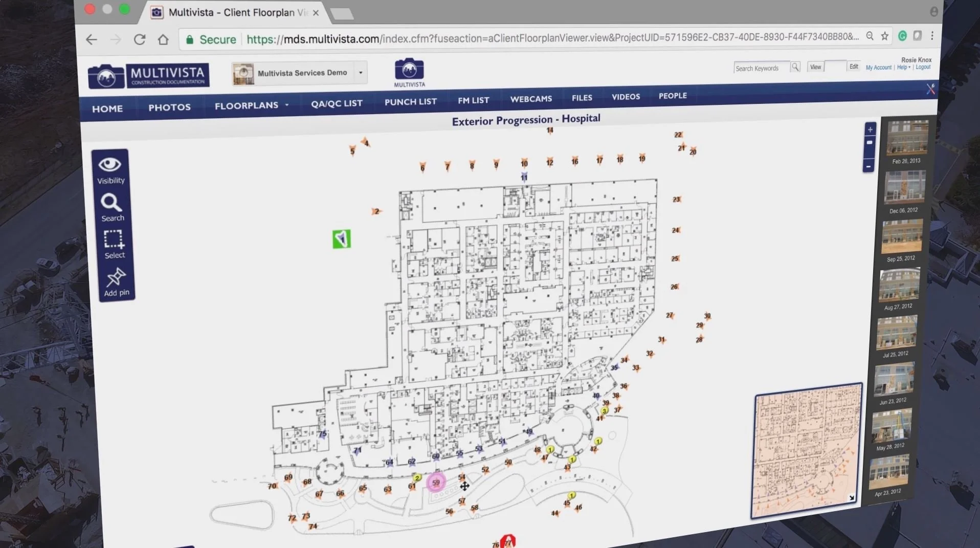980x548 pixels.
Task: Open the My Account link
Action: [878, 68]
